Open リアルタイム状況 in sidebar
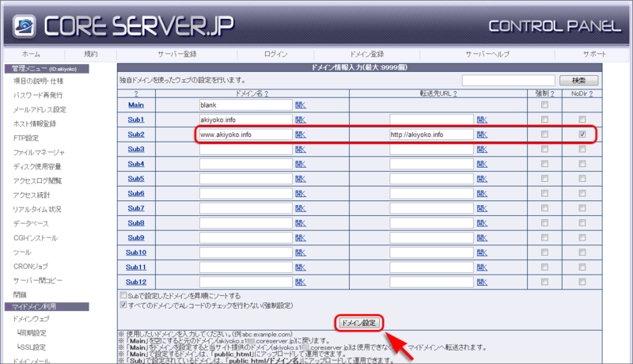The width and height of the screenshot is (633, 364). [x=37, y=210]
